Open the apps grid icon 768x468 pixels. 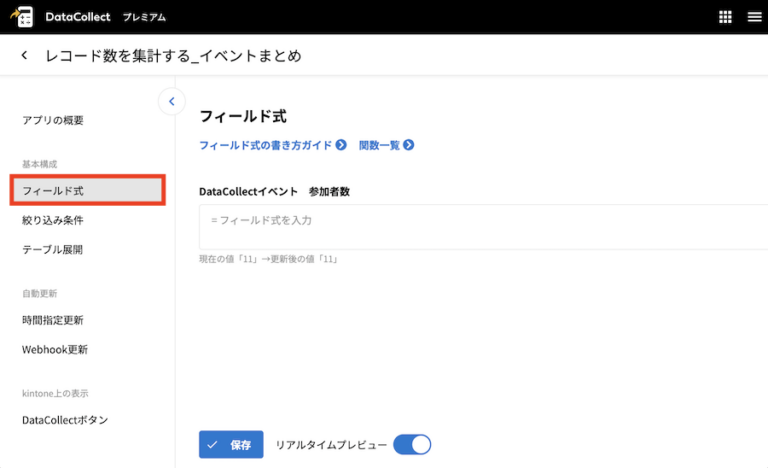click(725, 17)
